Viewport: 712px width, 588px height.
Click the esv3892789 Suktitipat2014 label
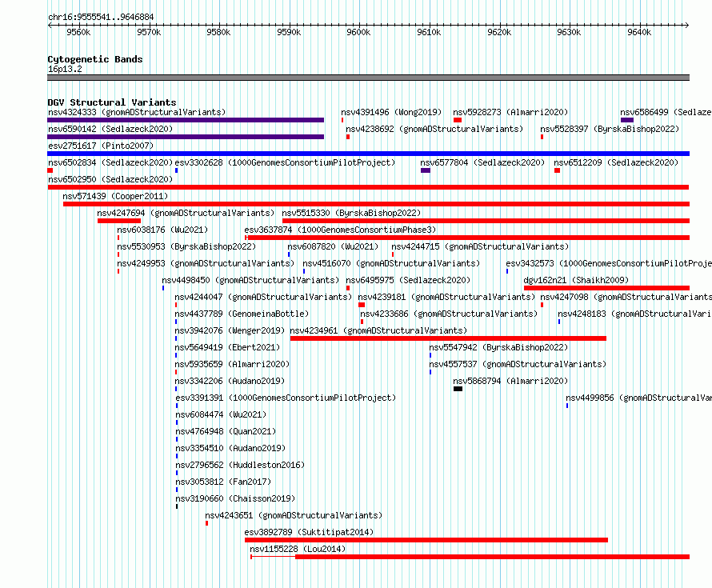309,532
